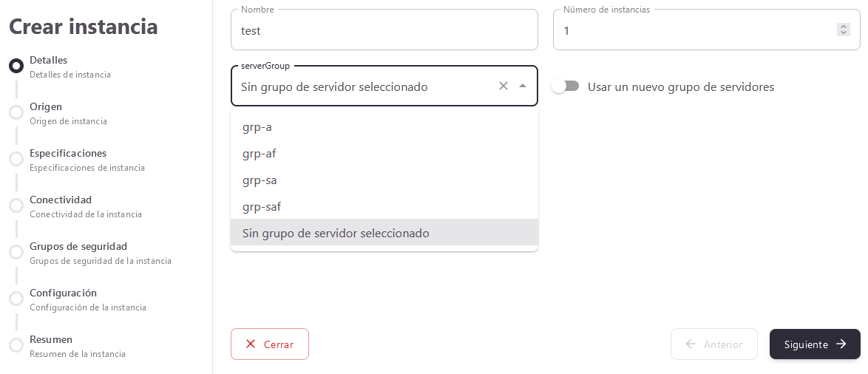This screenshot has height=374, width=868.
Task: Jump to Grupos de seguridad step circle
Action: pyautogui.click(x=16, y=252)
